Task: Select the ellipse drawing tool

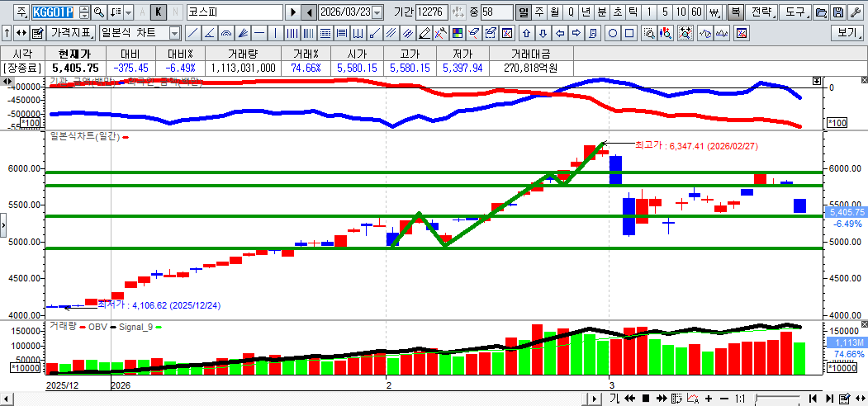Action: [613, 33]
